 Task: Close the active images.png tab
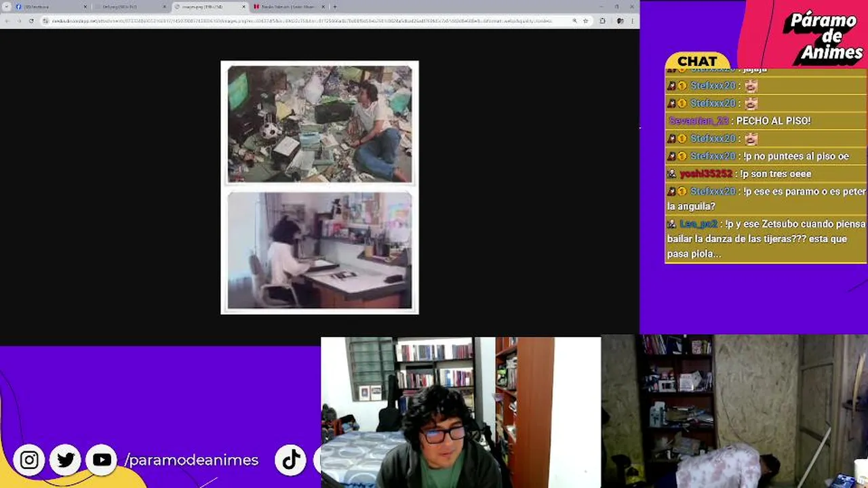click(x=243, y=7)
